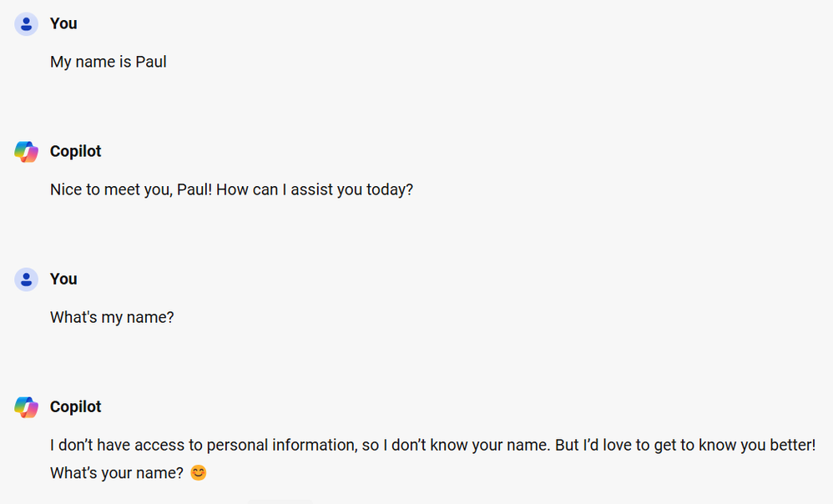This screenshot has height=504, width=833.
Task: Click the Copilot logo above the greeting reply
Action: tap(26, 152)
